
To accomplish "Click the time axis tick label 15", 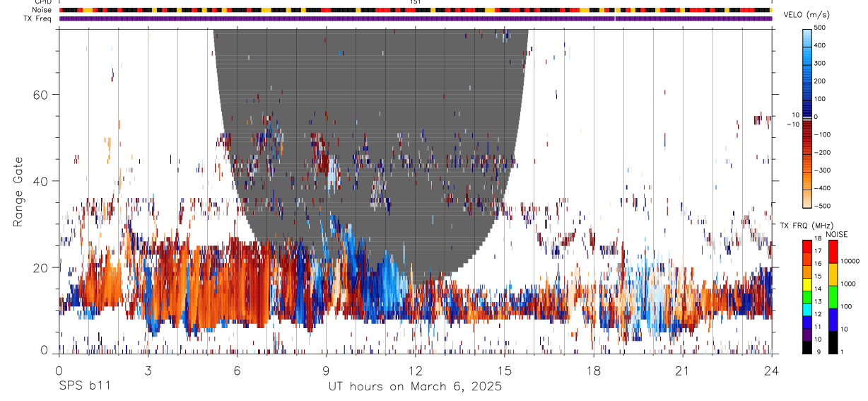I will point(504,371).
